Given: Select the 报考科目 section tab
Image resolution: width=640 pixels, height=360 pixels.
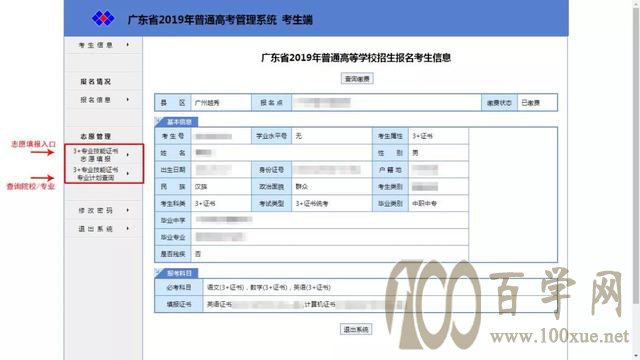Looking at the screenshot, I should pos(178,273).
